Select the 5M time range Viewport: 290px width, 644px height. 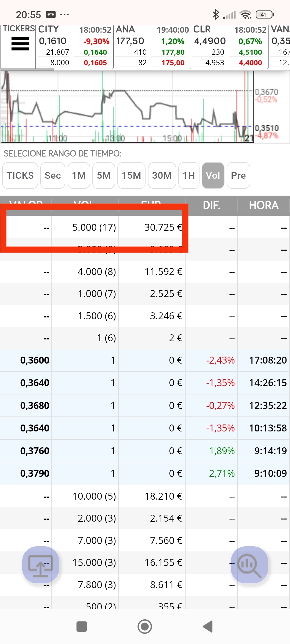tap(104, 175)
